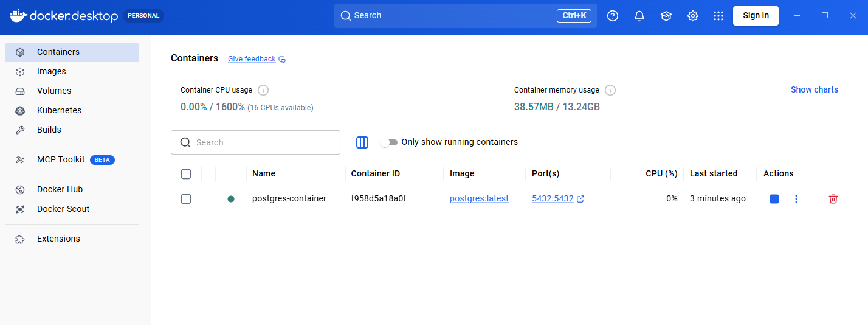Click the top Search bar
The image size is (868, 325).
click(x=465, y=16)
